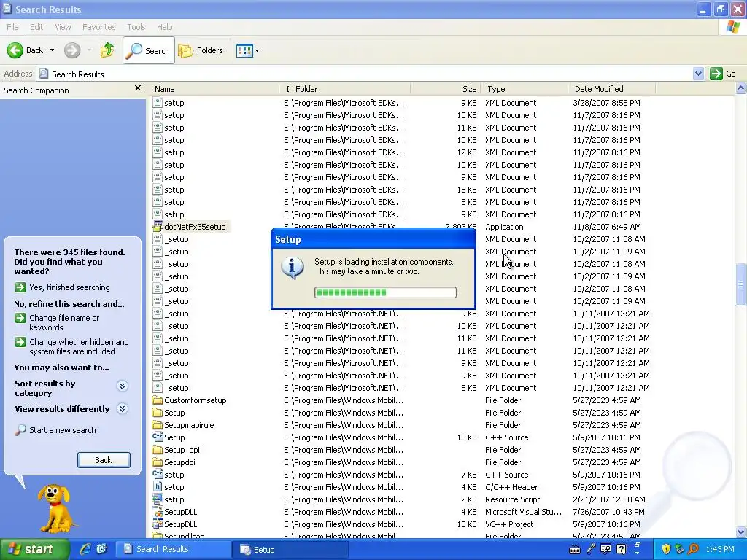Toggle the Folders pane toolbar button
Viewport: 747px width, 560px height.
[x=201, y=50]
